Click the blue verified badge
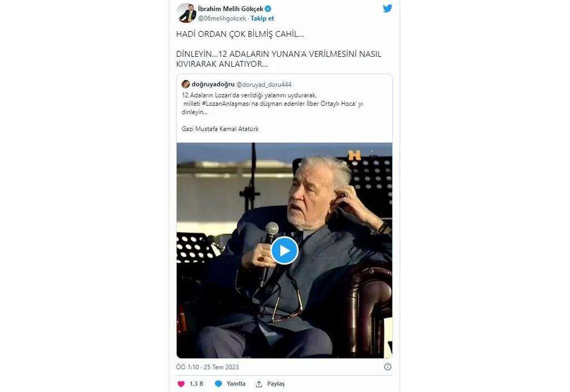The height and width of the screenshot is (392, 570). [x=268, y=9]
